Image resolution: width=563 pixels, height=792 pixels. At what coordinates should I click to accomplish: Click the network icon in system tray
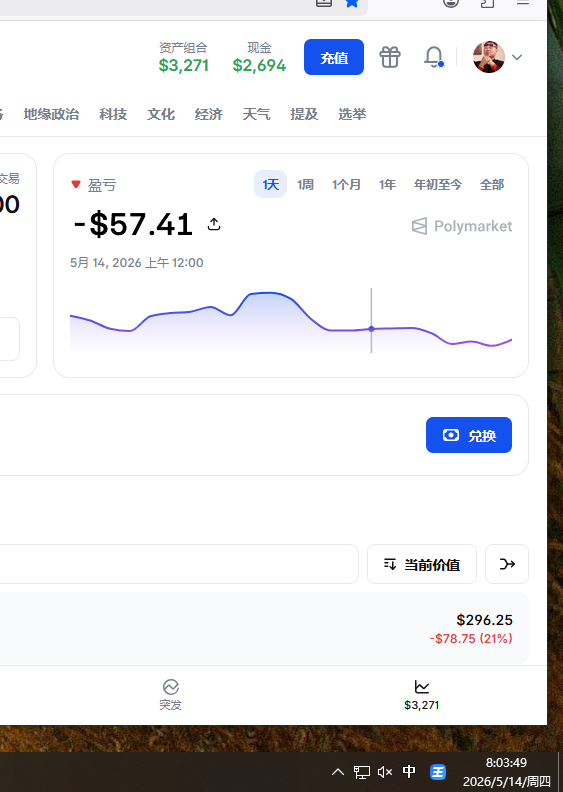(x=362, y=772)
